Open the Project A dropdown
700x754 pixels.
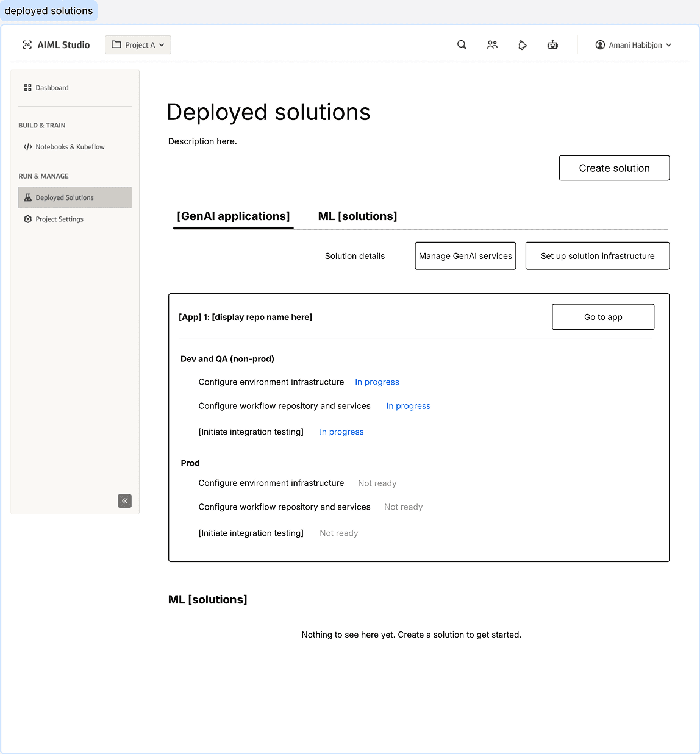point(138,45)
